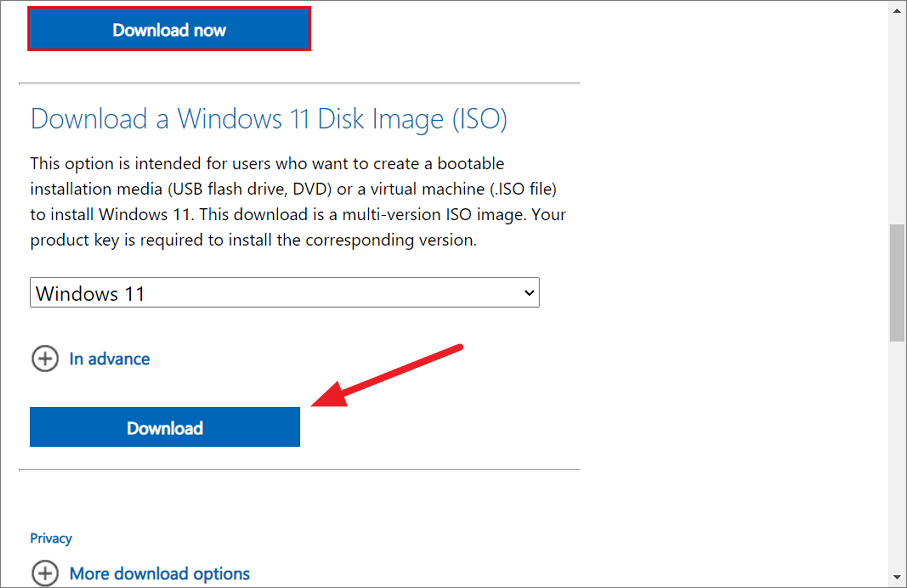Viewport: 907px width, 588px height.
Task: Click the Windows 11 text inside the select box
Action: 90,294
